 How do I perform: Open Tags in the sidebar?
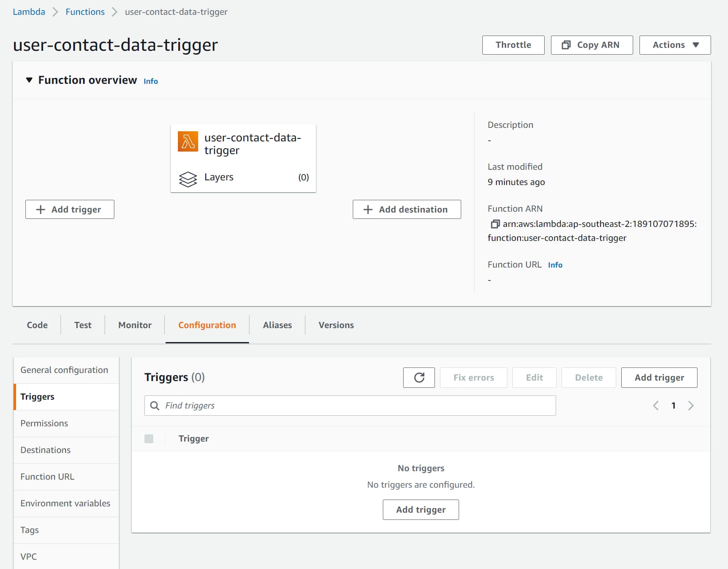pos(66,530)
